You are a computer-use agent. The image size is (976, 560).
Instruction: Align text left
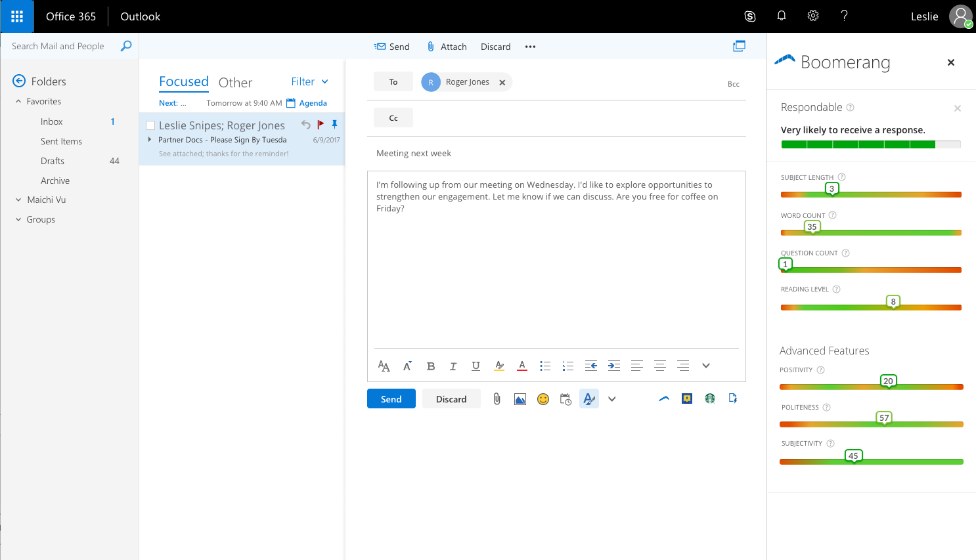(x=636, y=366)
